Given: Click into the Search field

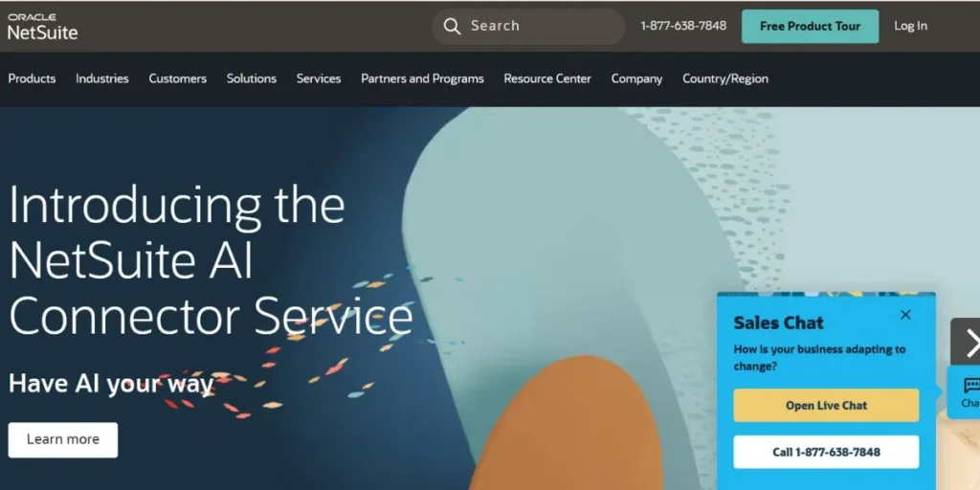Looking at the screenshot, I should (528, 26).
